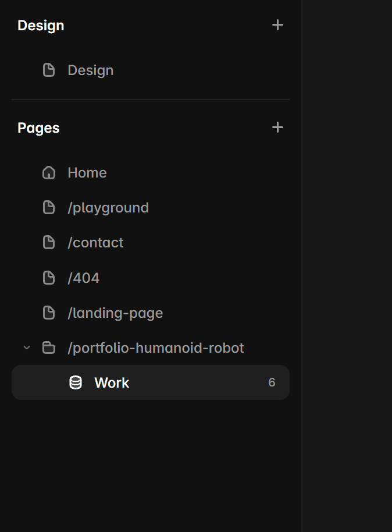392x532 pixels.
Task: Select the Work CMS collection
Action: (x=151, y=382)
